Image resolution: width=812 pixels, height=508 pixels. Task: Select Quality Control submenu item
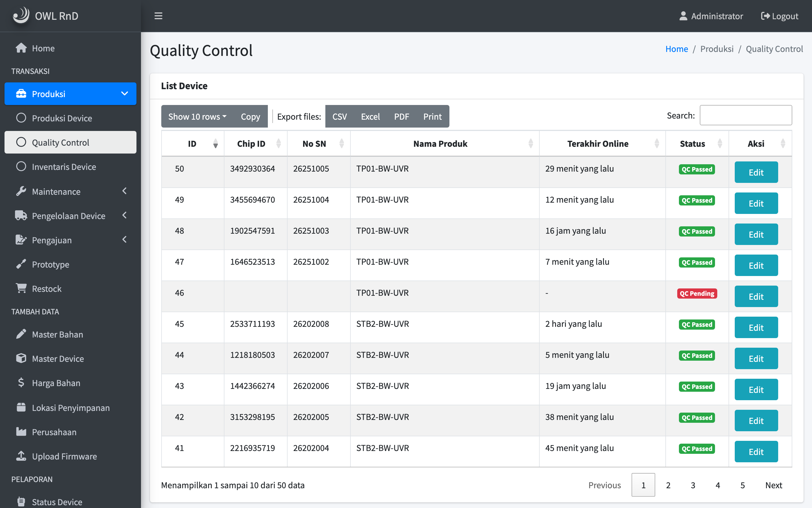[x=70, y=142]
